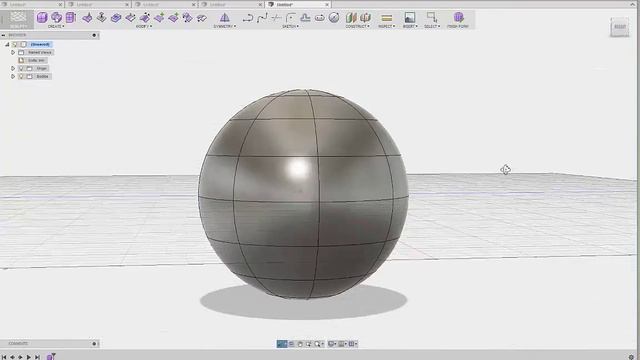640x360 pixels.
Task: Click the Comments panel options dot
Action: tap(94, 344)
